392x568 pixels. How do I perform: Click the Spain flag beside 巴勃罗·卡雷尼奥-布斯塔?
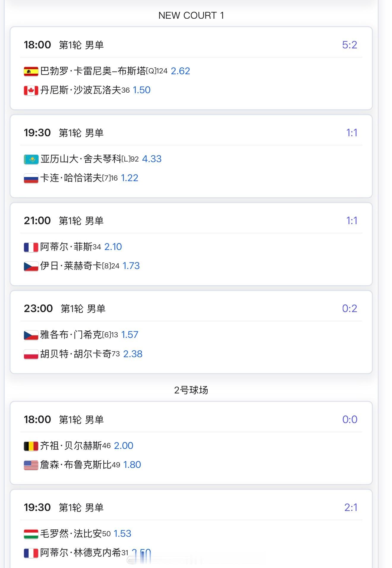(x=31, y=71)
